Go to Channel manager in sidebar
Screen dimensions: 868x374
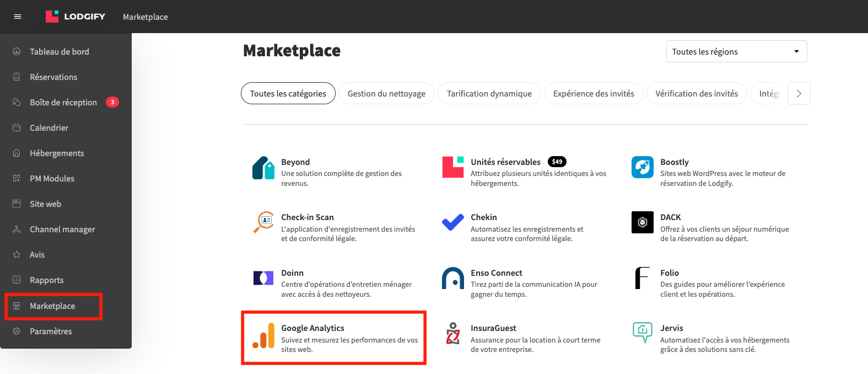click(62, 229)
